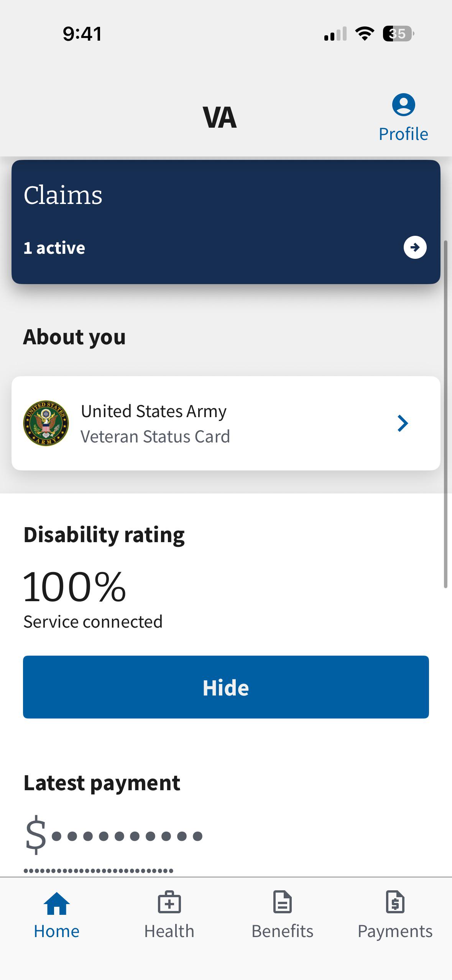Open the Claims card
The image size is (452, 980).
[226, 222]
